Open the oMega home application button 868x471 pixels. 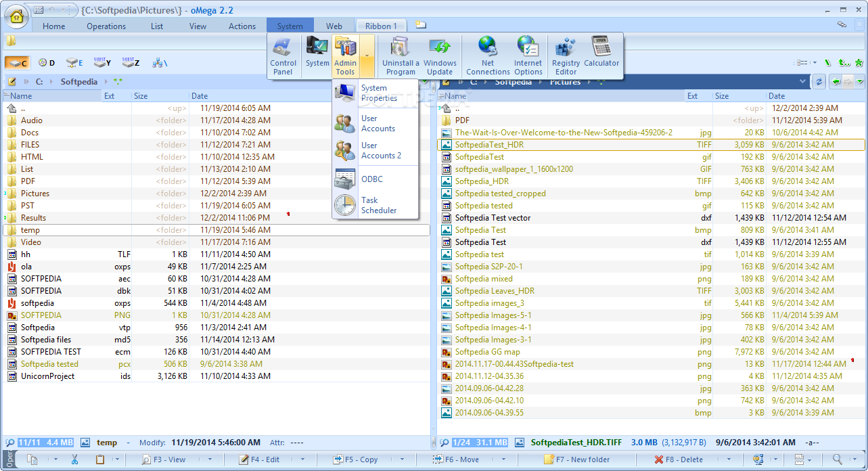[x=16, y=18]
